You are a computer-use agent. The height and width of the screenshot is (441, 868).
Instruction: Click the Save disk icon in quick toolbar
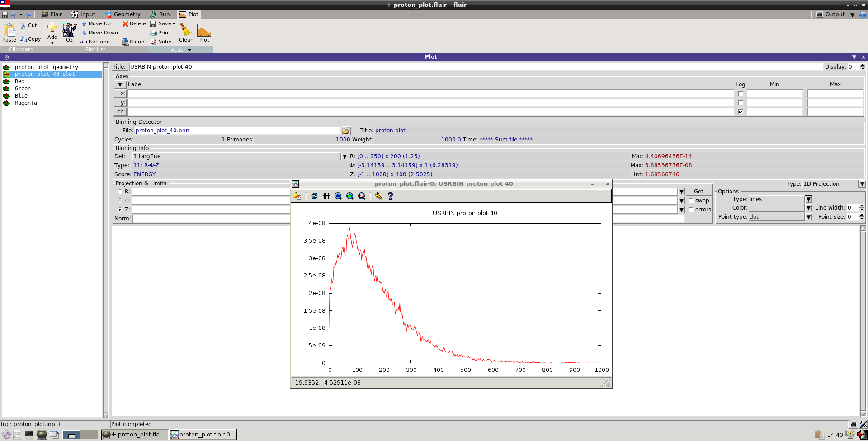pyautogui.click(x=5, y=14)
